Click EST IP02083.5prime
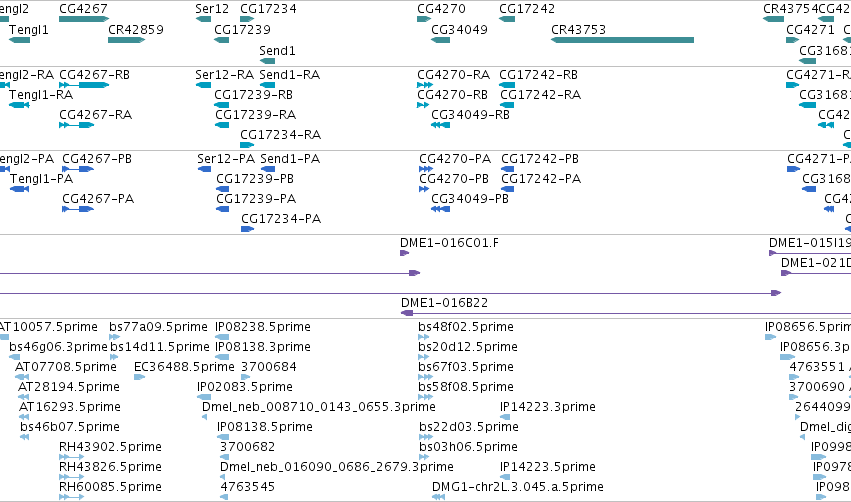The image size is (851, 502). [x=245, y=387]
